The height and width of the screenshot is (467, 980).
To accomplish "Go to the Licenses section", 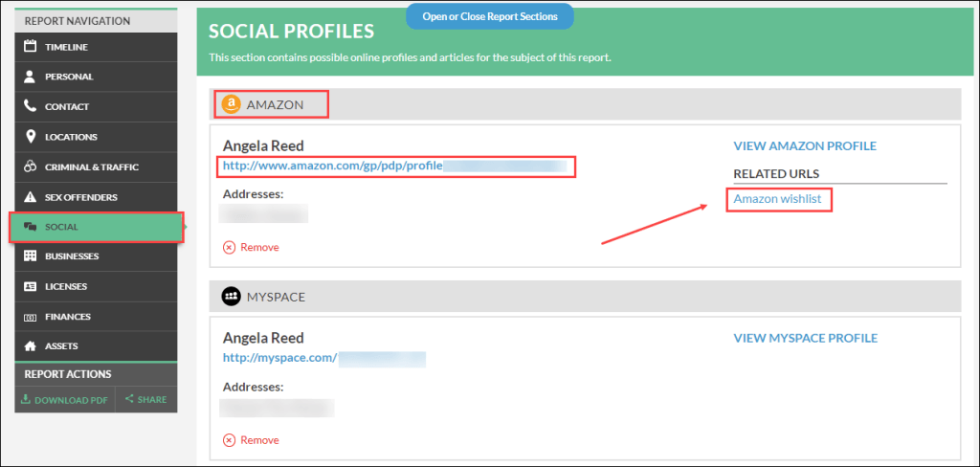I will tap(97, 286).
